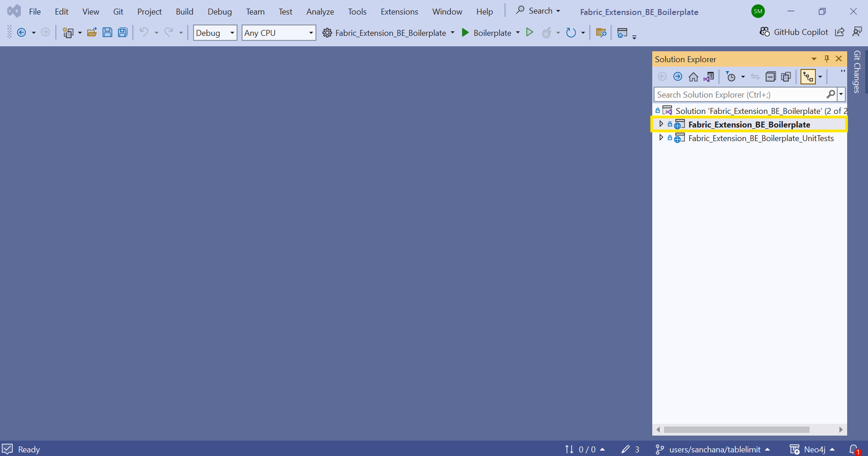Viewport: 868px width, 456px height.
Task: Open the Git Changes side tab
Action: [857, 72]
